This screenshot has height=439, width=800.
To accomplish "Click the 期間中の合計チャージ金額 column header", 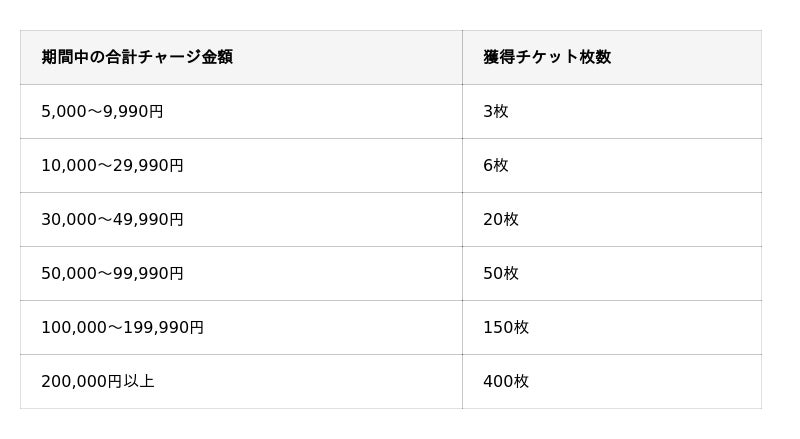I will 137,57.
